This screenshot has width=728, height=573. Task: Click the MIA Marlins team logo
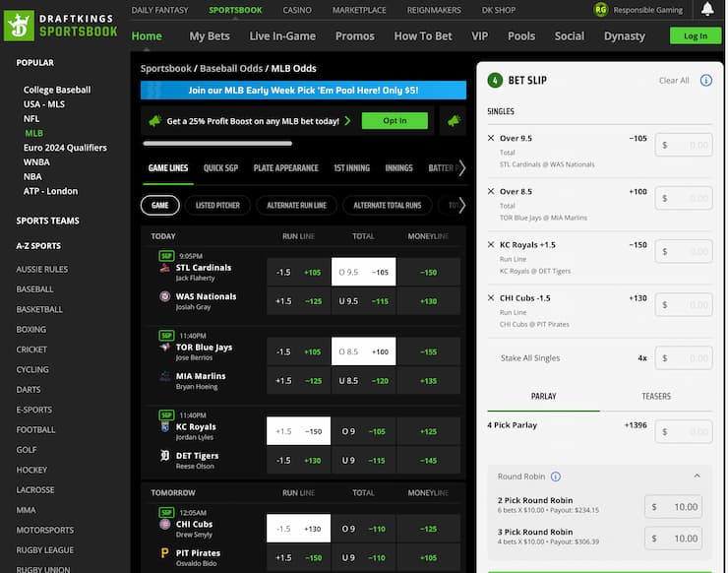164,376
